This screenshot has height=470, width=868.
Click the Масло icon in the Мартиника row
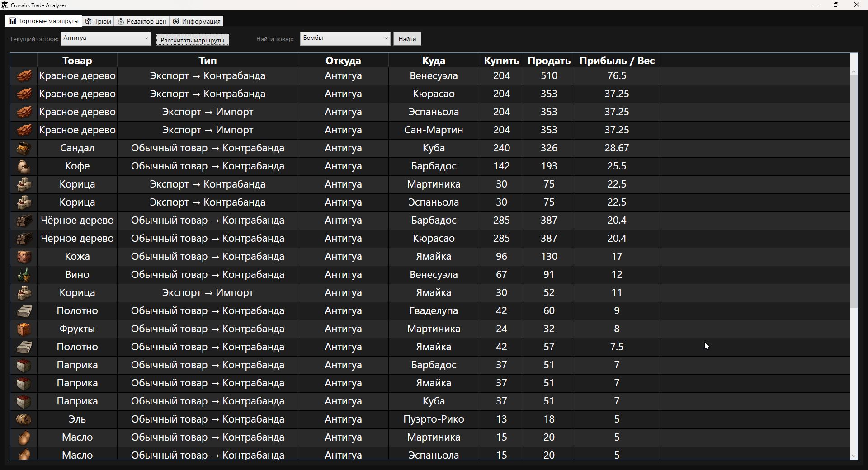point(24,437)
